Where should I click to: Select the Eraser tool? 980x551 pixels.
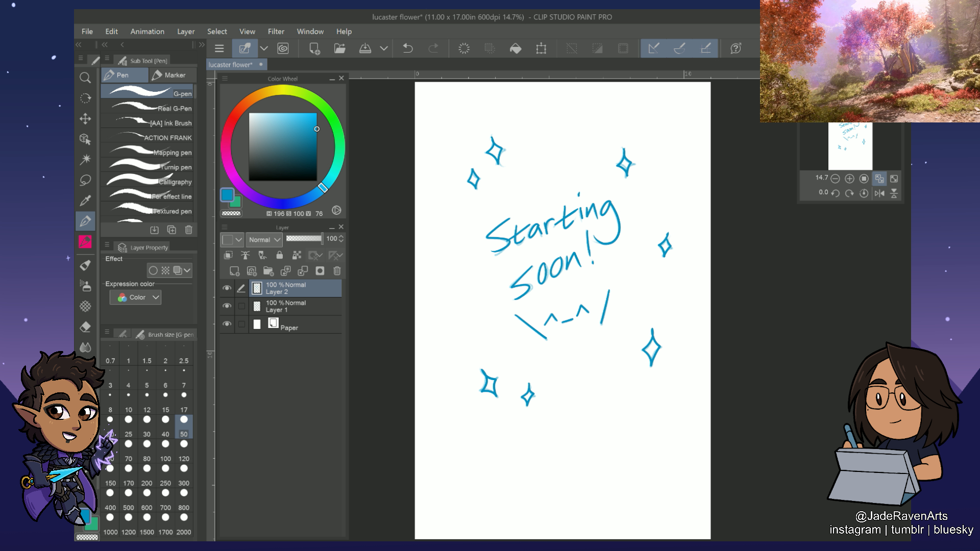(85, 327)
